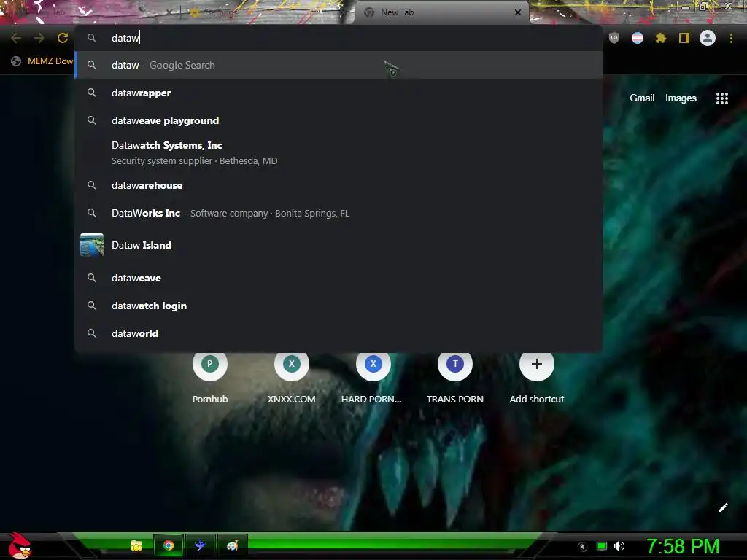Image resolution: width=747 pixels, height=560 pixels.
Task: Open the Paint palette taskbar icon
Action: pyautogui.click(x=232, y=545)
